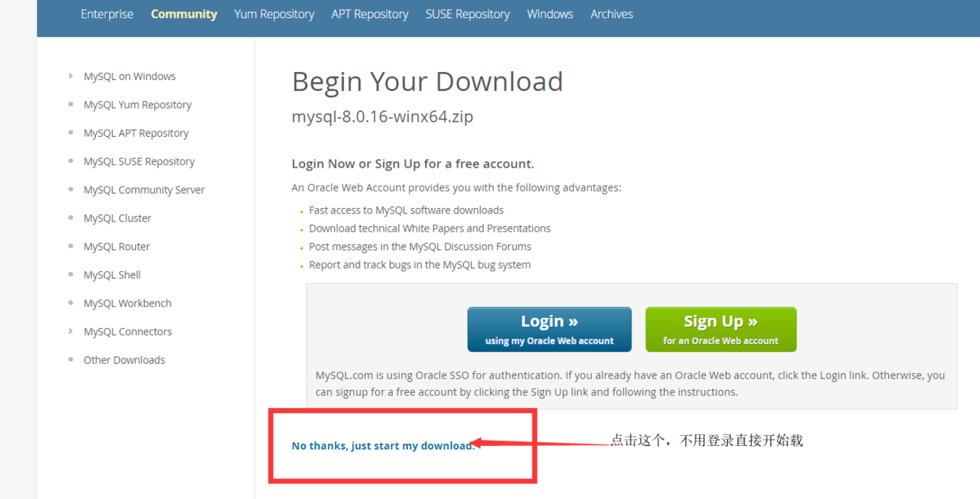Open Yum Repository in top navigation
Screen dimensions: 980x499
[x=274, y=14]
